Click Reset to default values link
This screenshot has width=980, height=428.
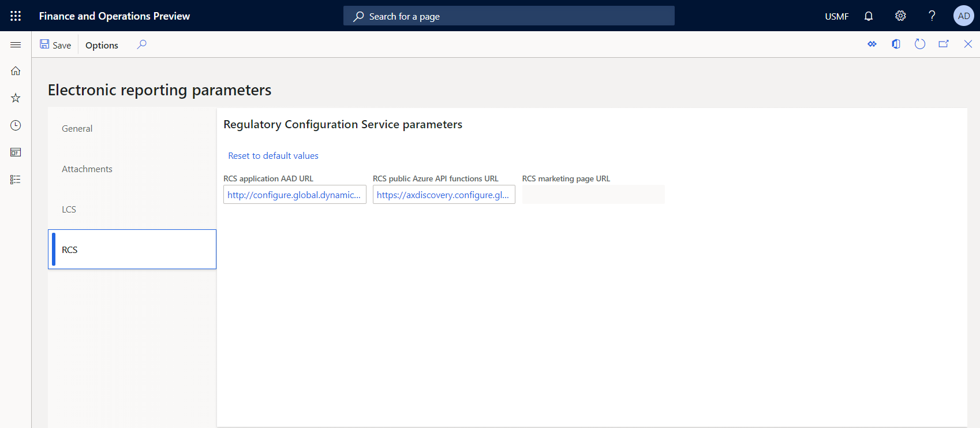click(x=273, y=155)
